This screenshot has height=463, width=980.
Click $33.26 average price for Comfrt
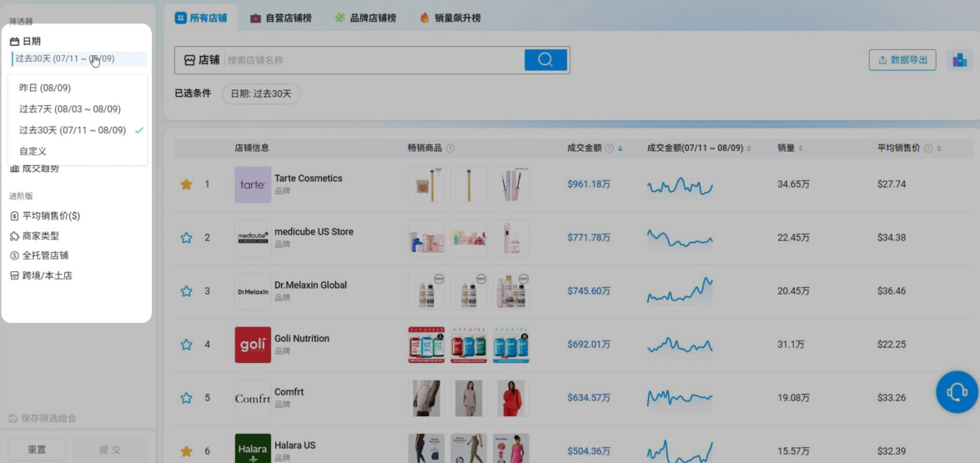point(892,397)
